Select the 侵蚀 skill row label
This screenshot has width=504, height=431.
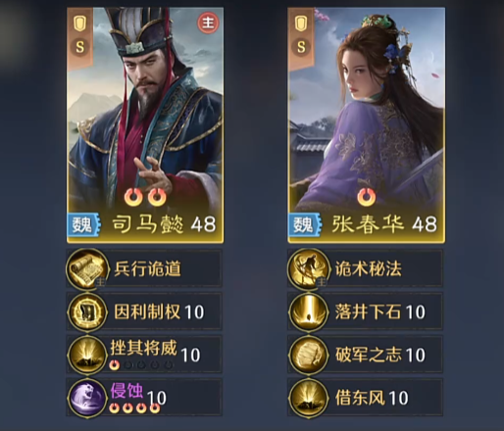[x=126, y=391]
